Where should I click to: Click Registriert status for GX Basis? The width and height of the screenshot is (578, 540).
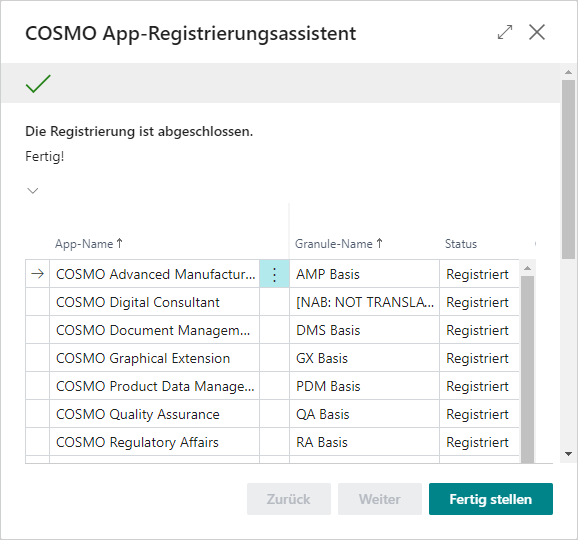click(x=479, y=358)
